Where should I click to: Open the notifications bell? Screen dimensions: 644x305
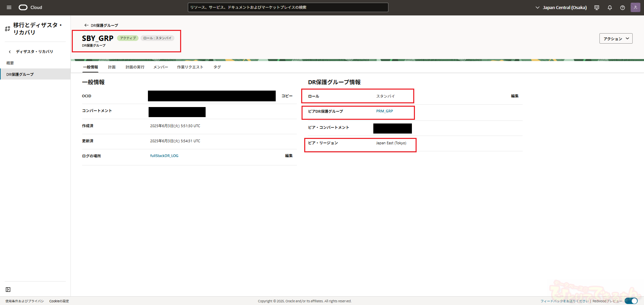pyautogui.click(x=610, y=7)
